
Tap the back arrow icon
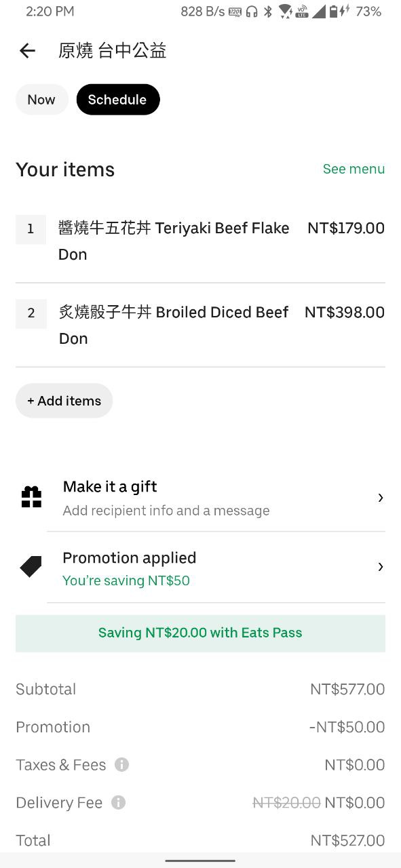27,51
